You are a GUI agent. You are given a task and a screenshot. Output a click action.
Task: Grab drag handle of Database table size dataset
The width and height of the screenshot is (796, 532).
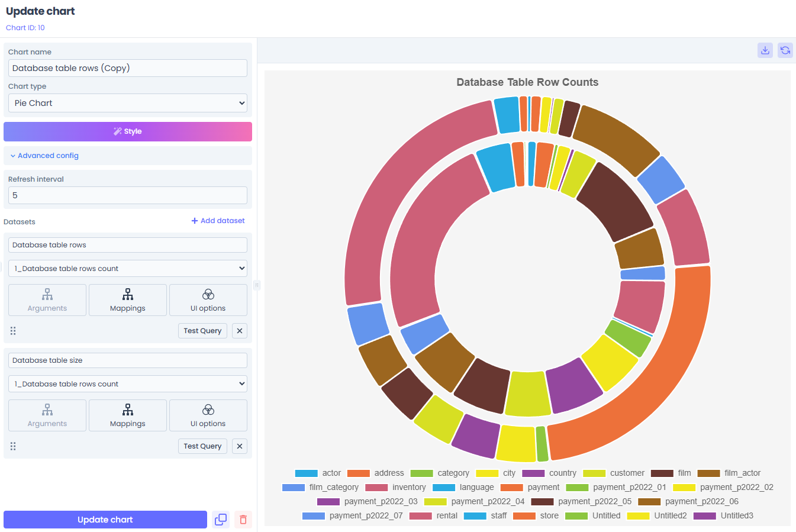[x=13, y=446]
